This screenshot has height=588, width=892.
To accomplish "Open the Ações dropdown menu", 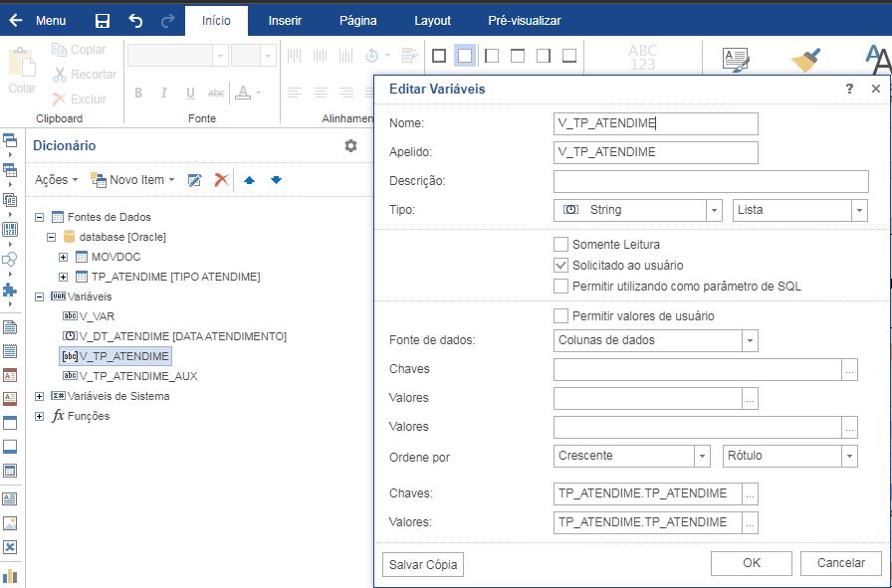I will [x=56, y=180].
